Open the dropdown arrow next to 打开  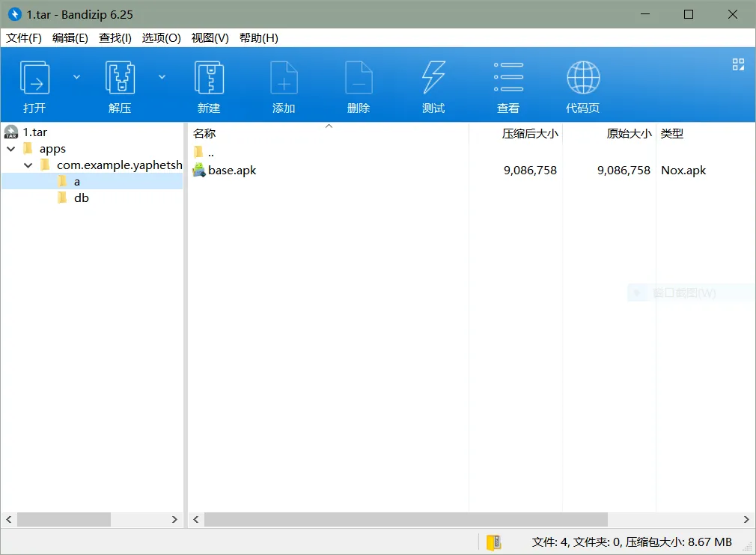pyautogui.click(x=76, y=77)
